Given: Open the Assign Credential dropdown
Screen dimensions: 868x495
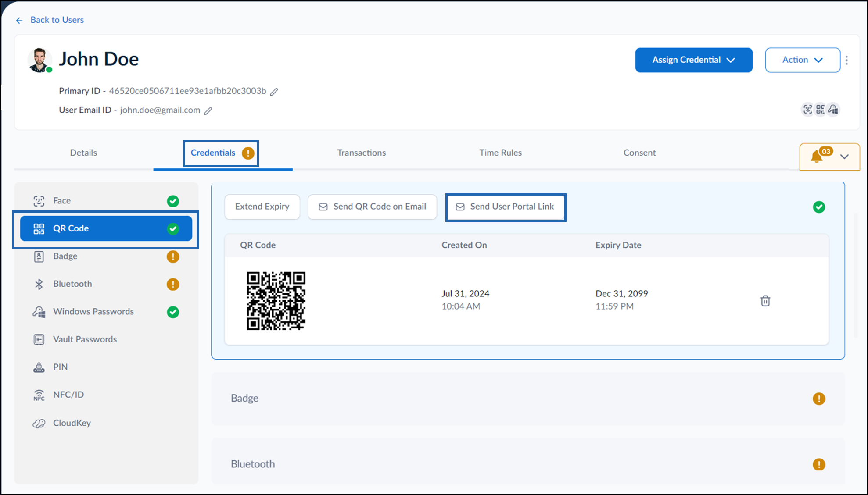Looking at the screenshot, I should click(694, 60).
